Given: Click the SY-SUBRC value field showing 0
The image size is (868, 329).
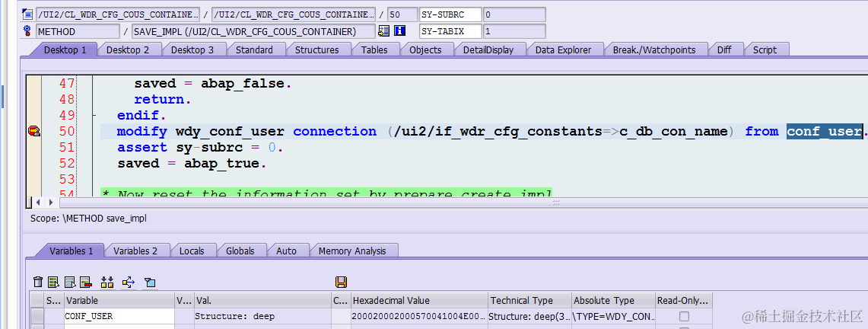Looking at the screenshot, I should [514, 14].
